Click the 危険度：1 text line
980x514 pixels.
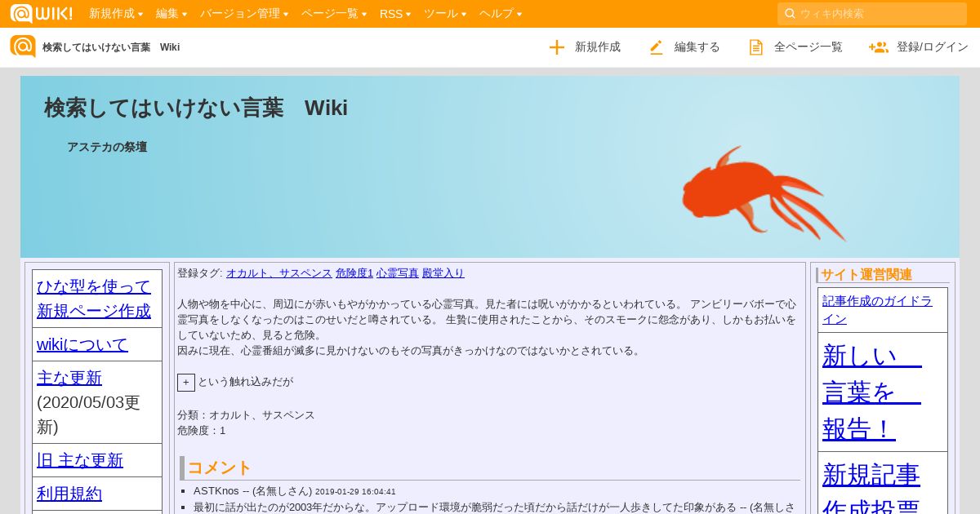pos(202,430)
